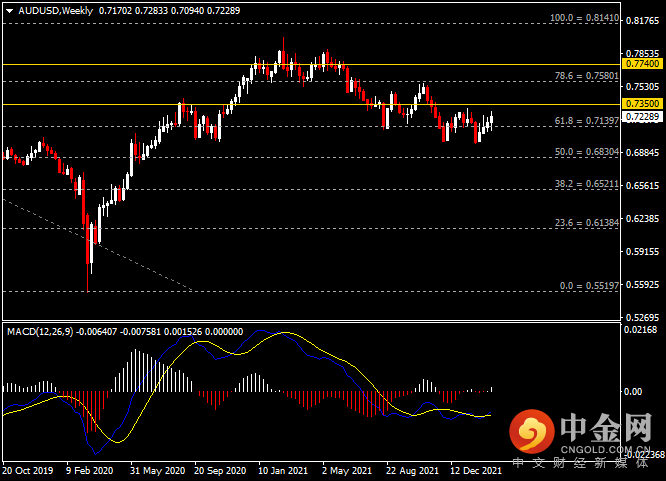666x481 pixels.
Task: Select the 78.6 = 0.75801 Fibonacci label
Action: pyautogui.click(x=587, y=76)
